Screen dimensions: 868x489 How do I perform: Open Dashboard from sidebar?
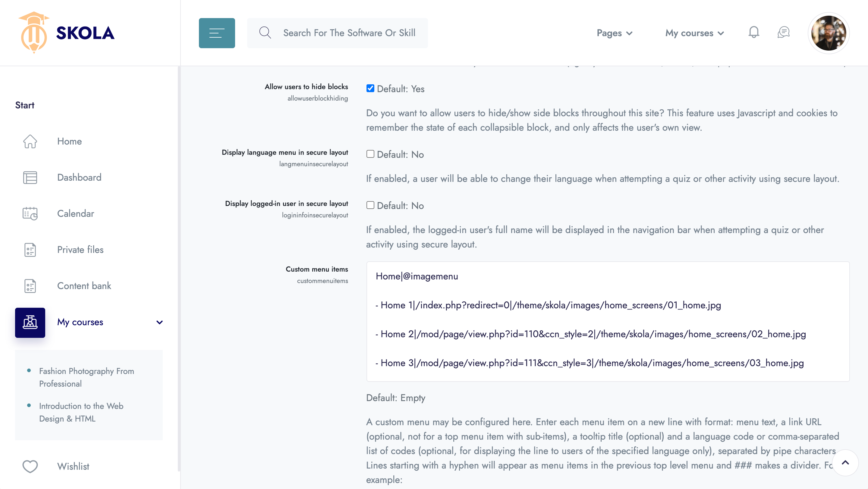(79, 177)
